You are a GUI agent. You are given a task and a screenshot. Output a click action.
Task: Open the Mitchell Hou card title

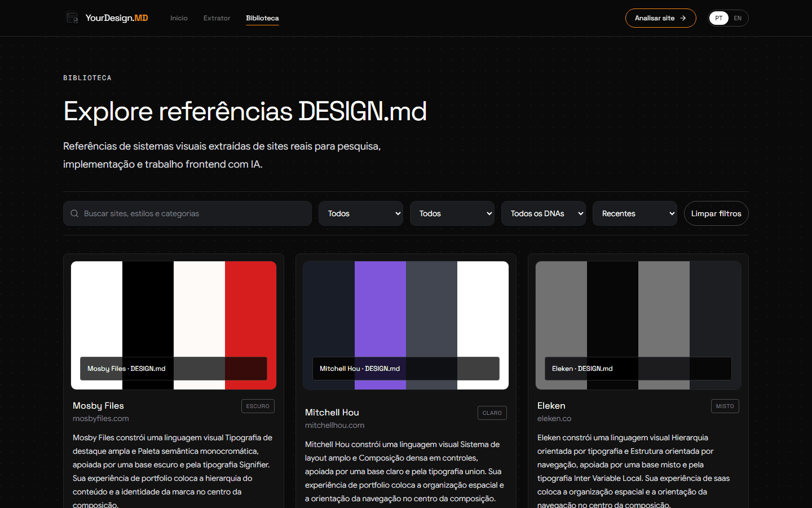pos(332,413)
